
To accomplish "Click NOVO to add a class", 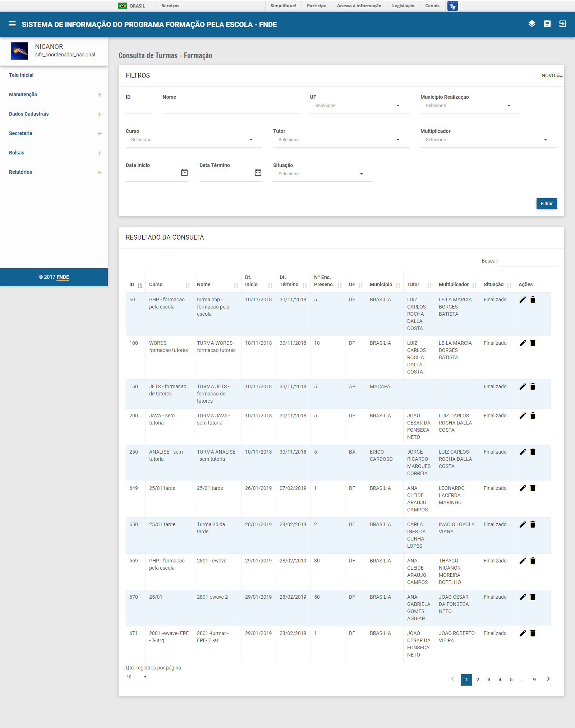I will (552, 75).
